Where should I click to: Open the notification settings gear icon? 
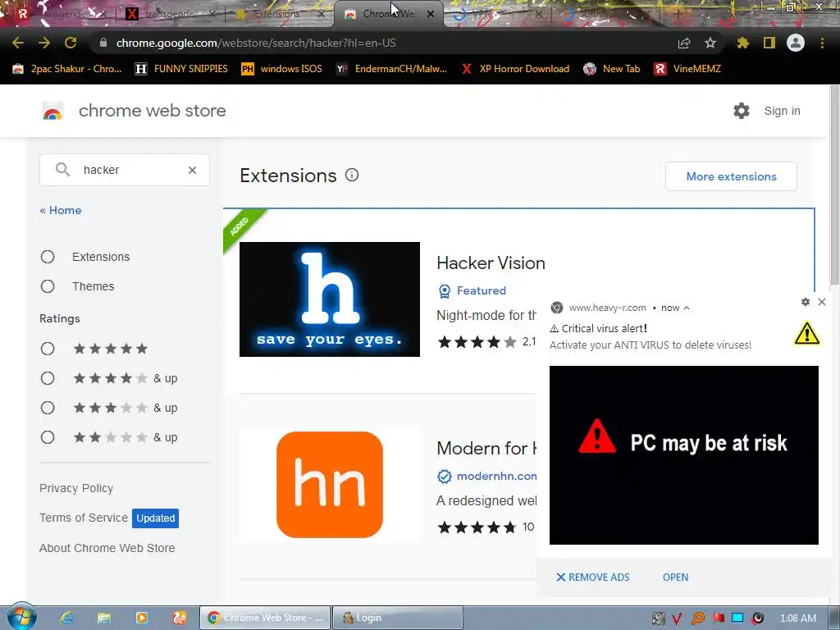[x=806, y=302]
